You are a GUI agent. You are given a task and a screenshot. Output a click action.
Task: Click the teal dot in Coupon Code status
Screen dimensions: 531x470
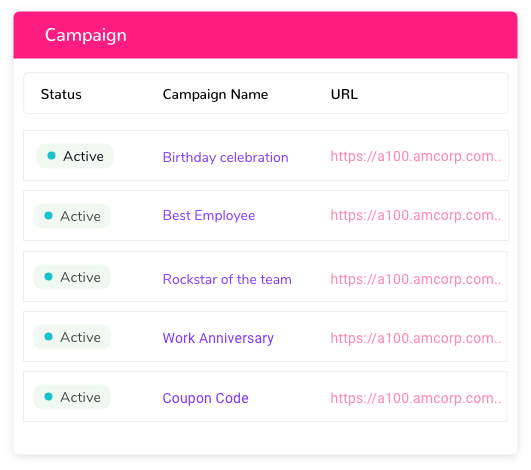(48, 397)
